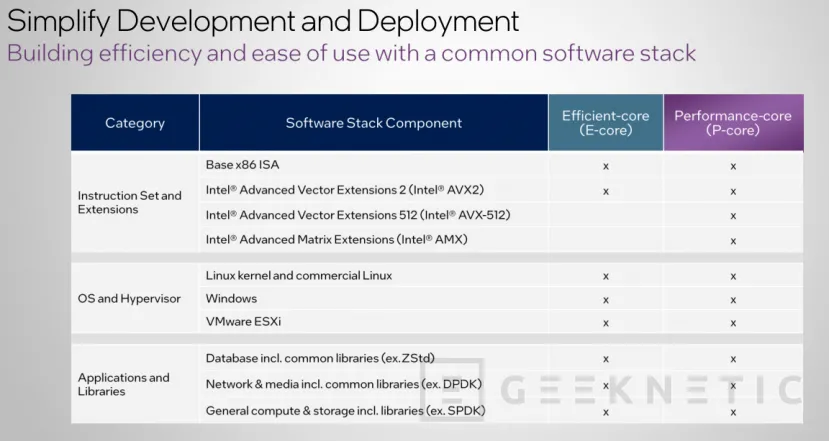The width and height of the screenshot is (829, 441).
Task: Click P-core x mark for Database row
Action: point(733,359)
